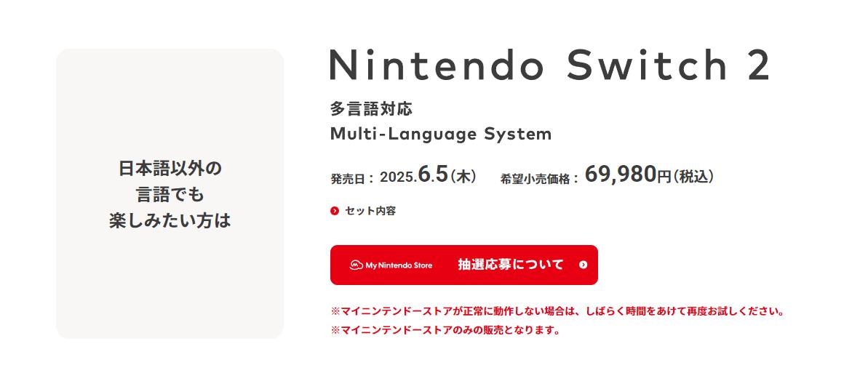868x389 pixels.
Task: Click 楽しみたい方は line in the grey card
Action: pyautogui.click(x=170, y=220)
